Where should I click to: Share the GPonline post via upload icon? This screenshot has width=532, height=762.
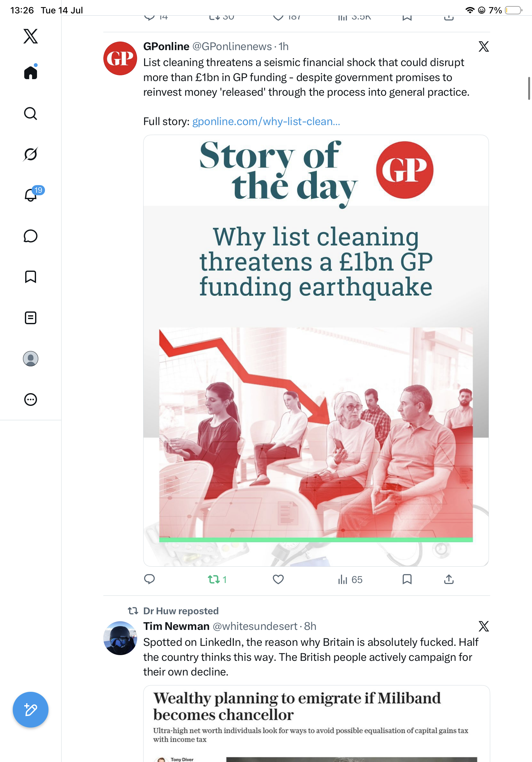[x=449, y=579]
